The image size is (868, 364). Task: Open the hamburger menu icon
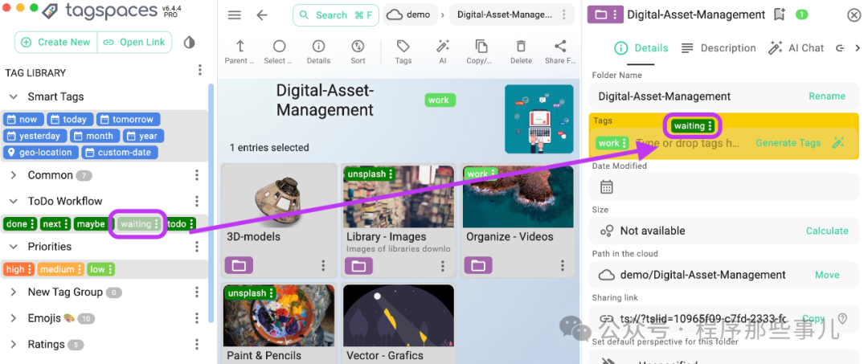(235, 15)
